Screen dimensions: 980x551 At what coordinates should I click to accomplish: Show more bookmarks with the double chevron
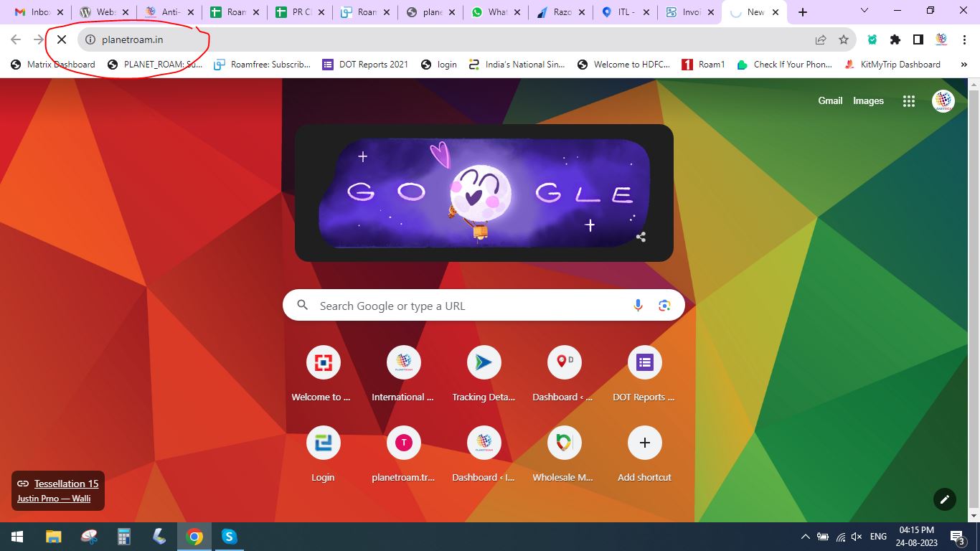(963, 65)
